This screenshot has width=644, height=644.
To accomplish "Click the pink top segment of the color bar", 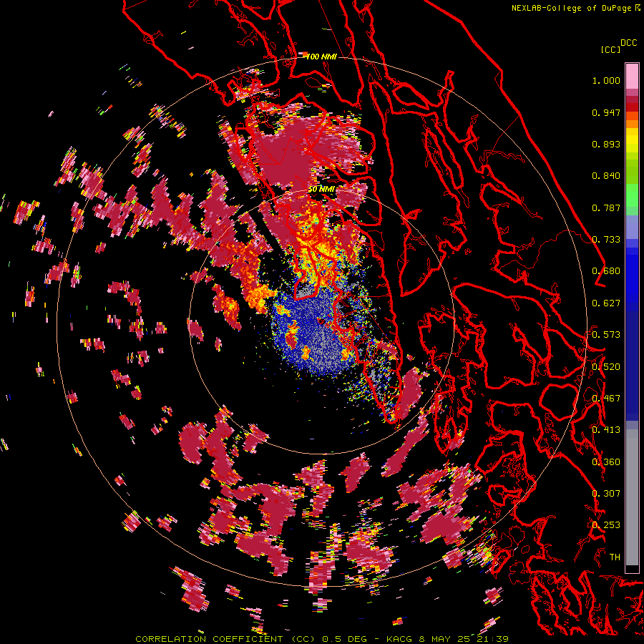I will [632, 76].
